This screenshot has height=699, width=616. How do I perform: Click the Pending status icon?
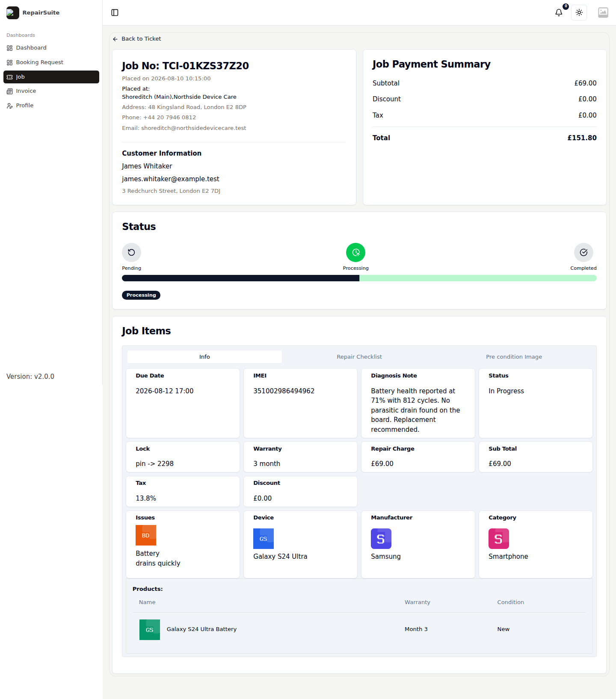(131, 252)
